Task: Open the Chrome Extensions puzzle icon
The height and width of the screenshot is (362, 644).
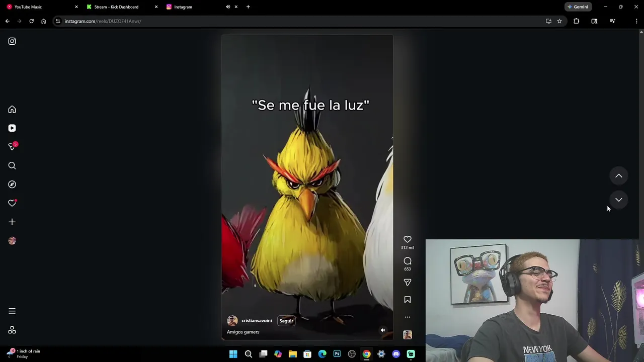Action: (x=577, y=21)
